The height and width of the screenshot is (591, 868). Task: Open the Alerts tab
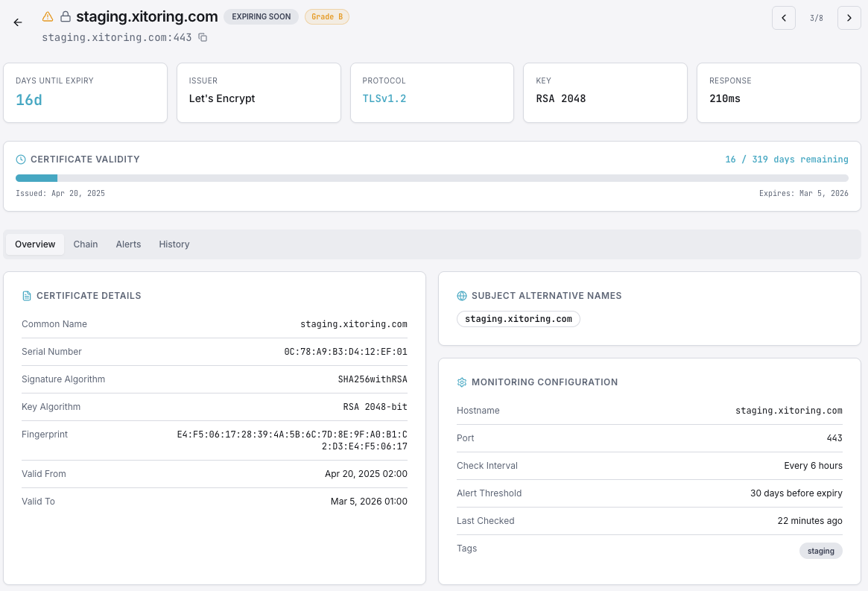128,244
